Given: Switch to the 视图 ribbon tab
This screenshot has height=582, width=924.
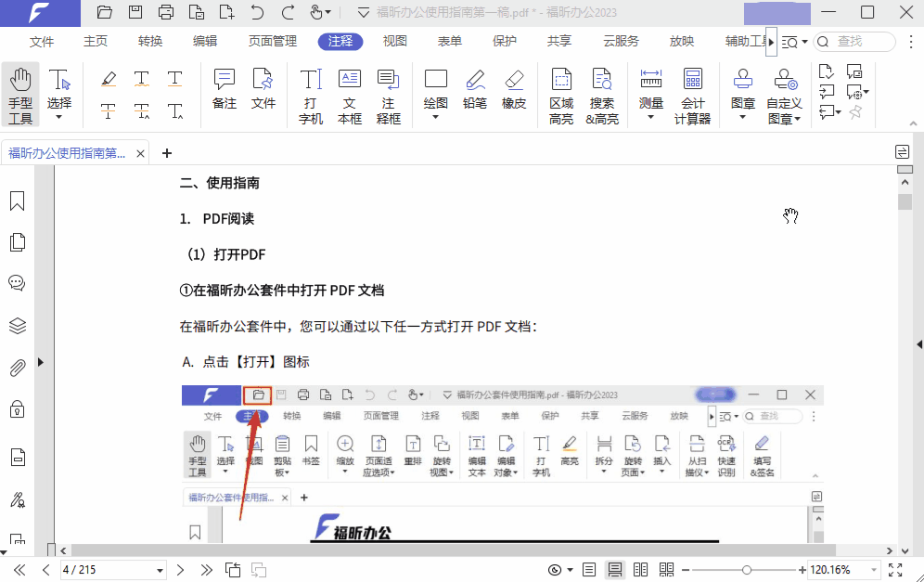Looking at the screenshot, I should click(394, 41).
